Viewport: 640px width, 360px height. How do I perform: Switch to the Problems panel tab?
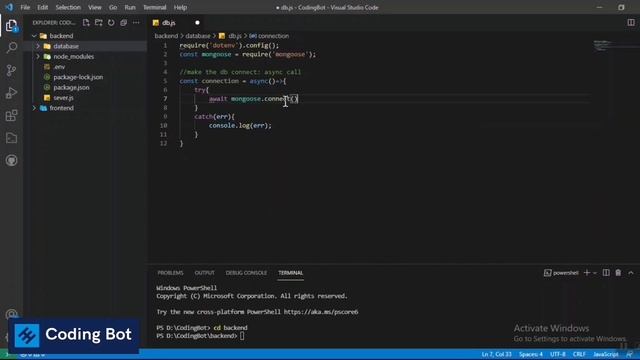[170, 273]
